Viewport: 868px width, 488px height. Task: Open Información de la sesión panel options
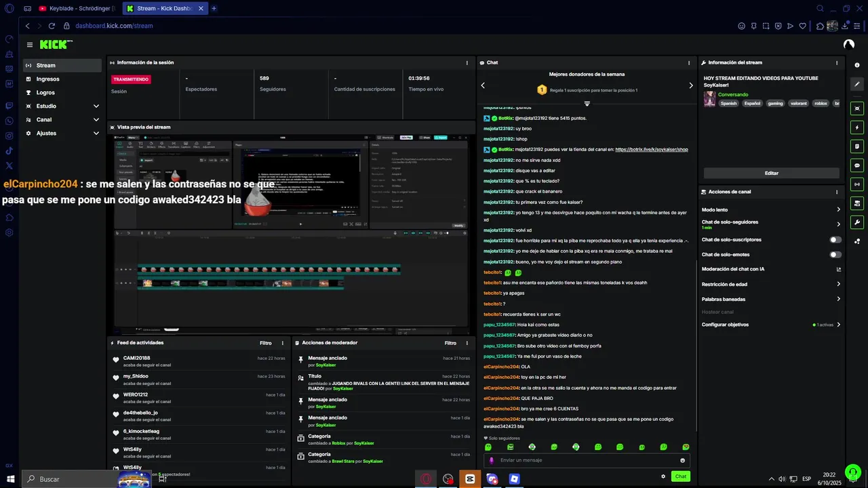click(467, 62)
